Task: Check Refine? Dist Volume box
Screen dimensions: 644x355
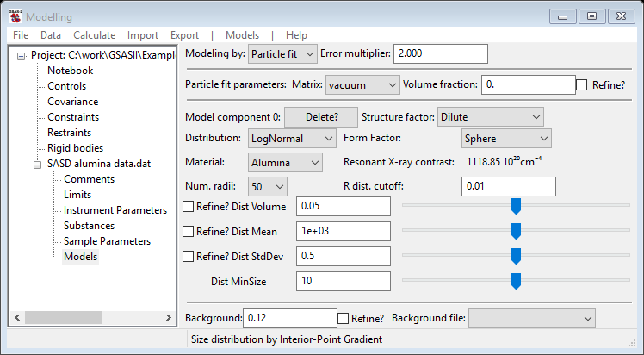Action: coord(188,206)
